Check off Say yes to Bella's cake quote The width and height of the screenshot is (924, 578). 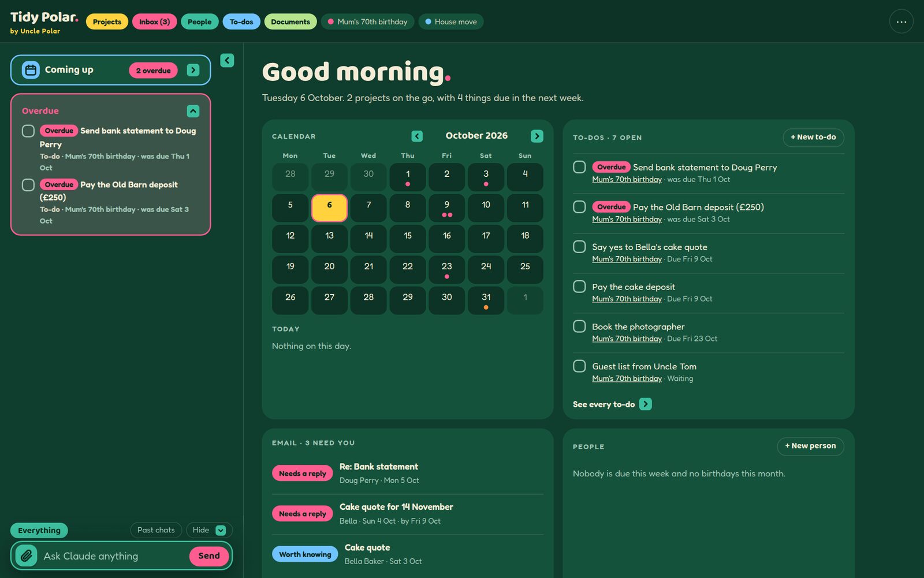pos(579,247)
